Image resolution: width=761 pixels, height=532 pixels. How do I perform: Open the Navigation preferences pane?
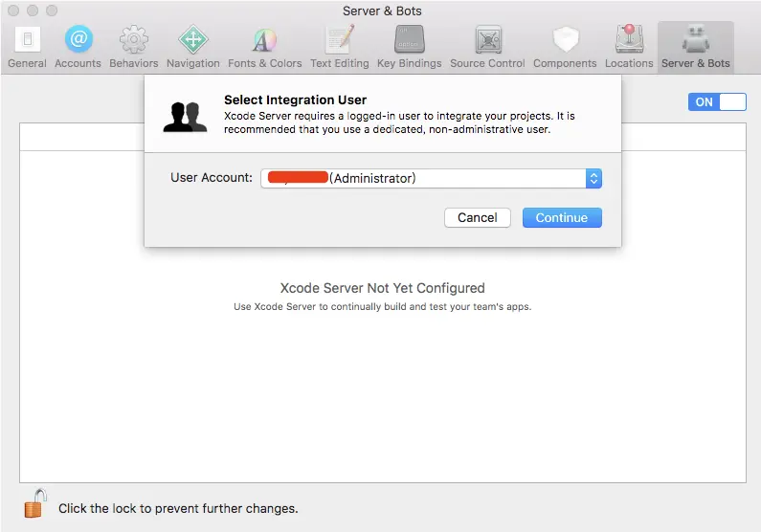(193, 47)
